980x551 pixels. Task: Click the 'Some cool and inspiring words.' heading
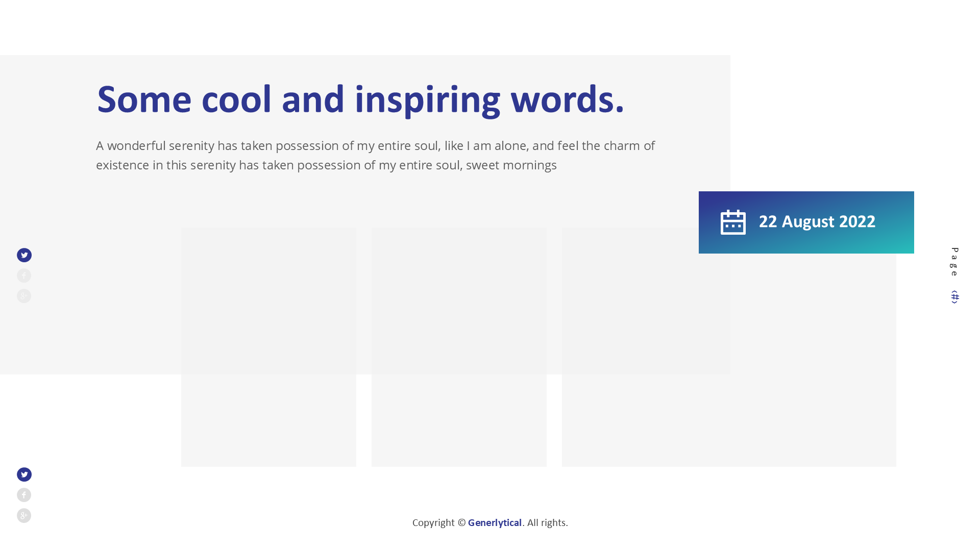(360, 99)
